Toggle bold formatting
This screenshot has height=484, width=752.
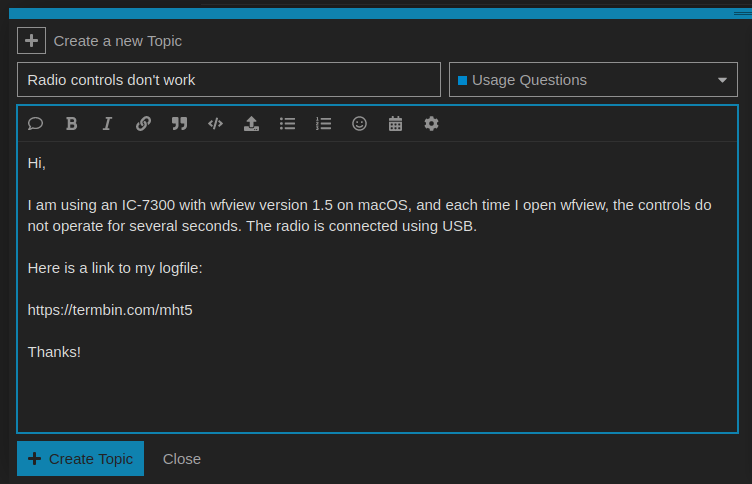(71, 124)
